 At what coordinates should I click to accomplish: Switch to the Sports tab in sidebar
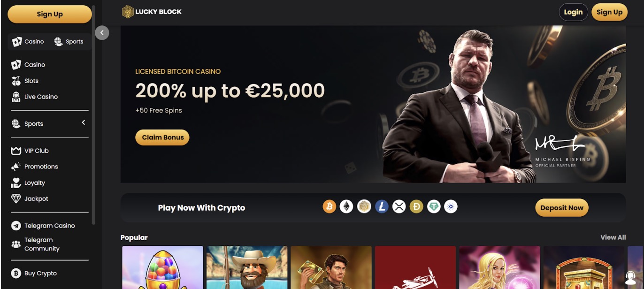coord(69,42)
